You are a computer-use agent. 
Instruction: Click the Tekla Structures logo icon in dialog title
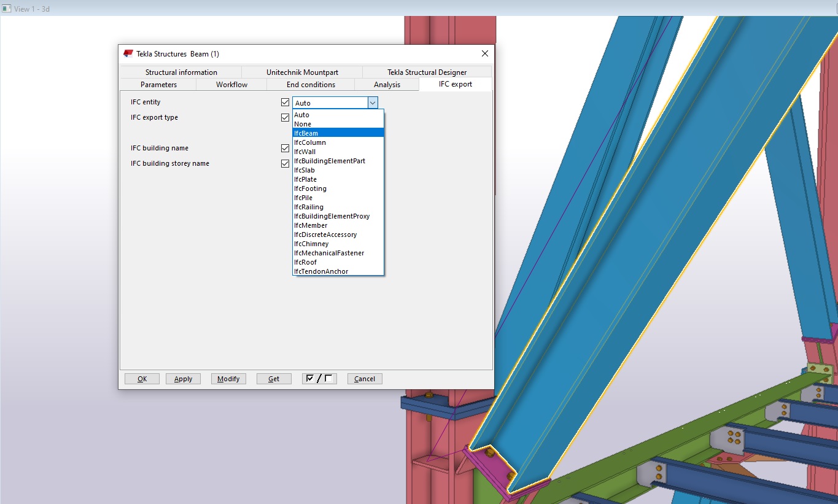tap(128, 53)
